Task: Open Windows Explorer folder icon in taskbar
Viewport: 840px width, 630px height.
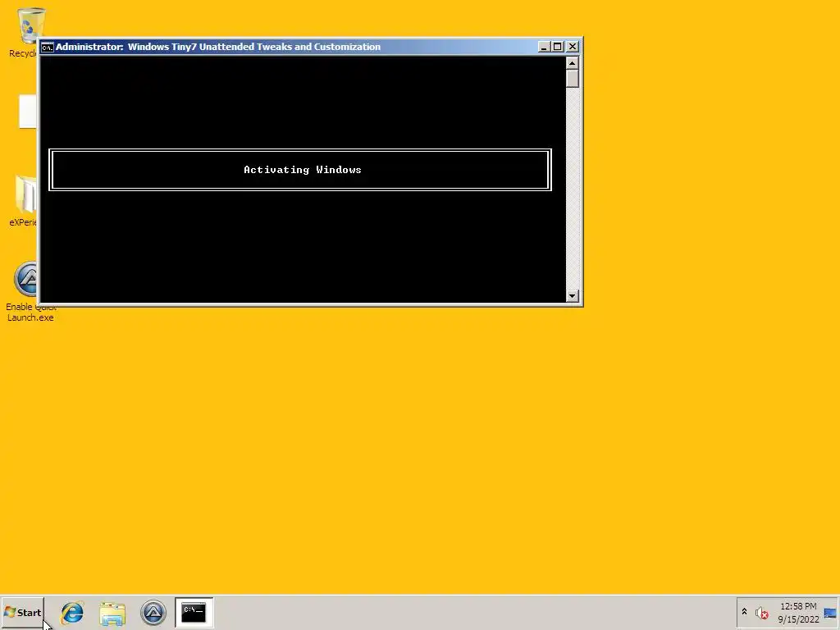Action: tap(112, 613)
